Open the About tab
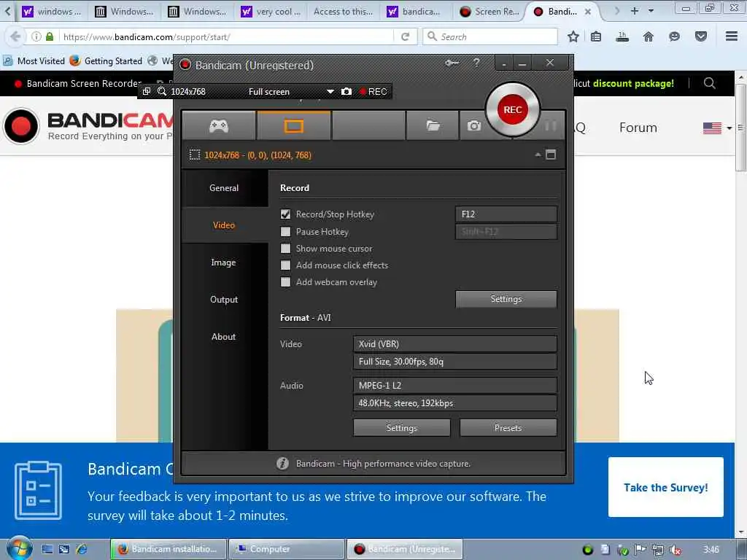The width and height of the screenshot is (747, 560). 224,337
